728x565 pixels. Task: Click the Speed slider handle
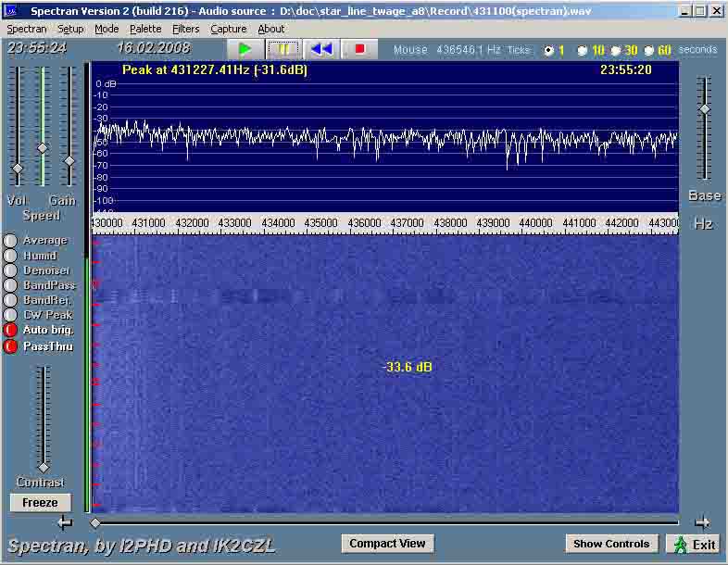[43, 148]
